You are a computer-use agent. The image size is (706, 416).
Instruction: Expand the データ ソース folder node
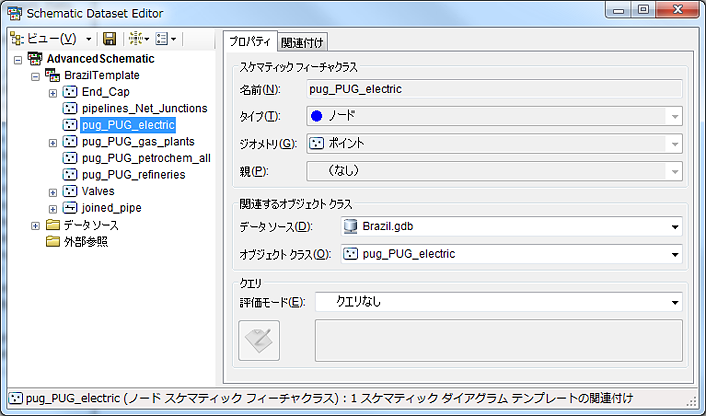click(35, 226)
